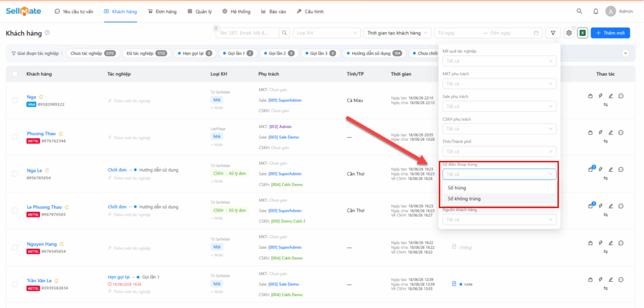Click the note document icon in Trần Văn Le row
Screen dimensions: 644x308
[x=454, y=283]
